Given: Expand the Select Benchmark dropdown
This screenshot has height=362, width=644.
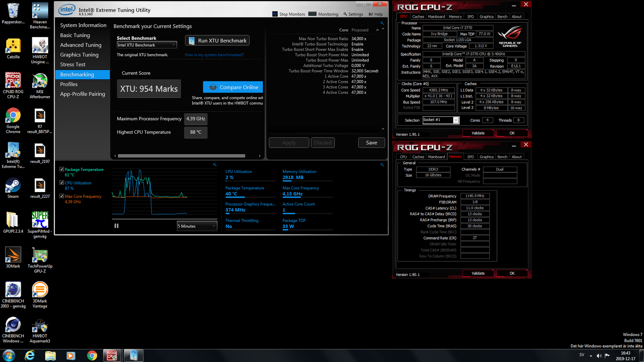Looking at the screenshot, I should coord(147,45).
